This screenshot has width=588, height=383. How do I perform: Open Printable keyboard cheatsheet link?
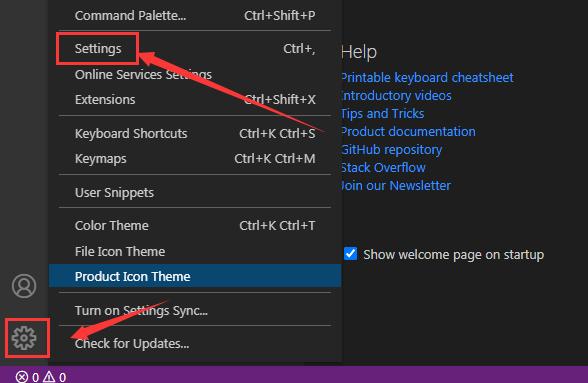coord(427,78)
